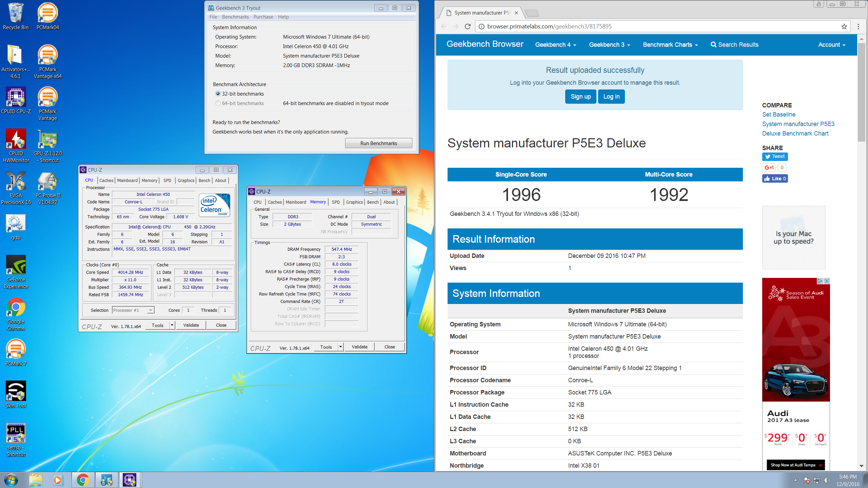
Task: Open SPD tab in Memory CPU-Z window
Action: 336,202
